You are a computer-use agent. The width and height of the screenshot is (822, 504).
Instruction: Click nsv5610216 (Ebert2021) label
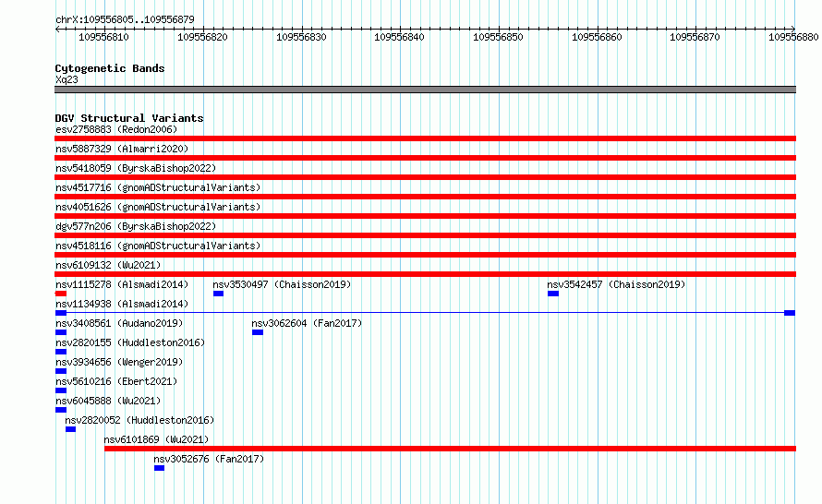[116, 381]
